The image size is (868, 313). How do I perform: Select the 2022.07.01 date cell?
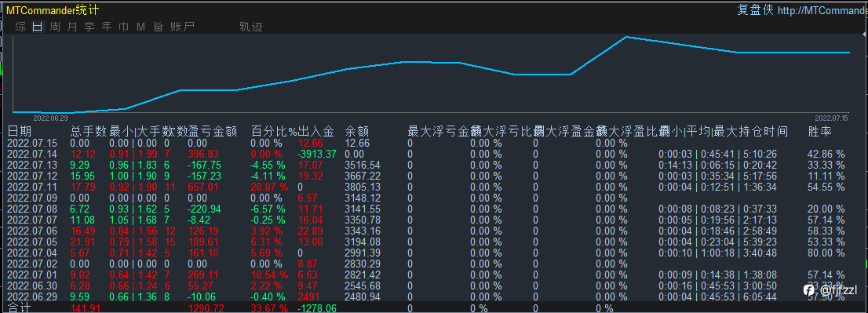pos(32,275)
